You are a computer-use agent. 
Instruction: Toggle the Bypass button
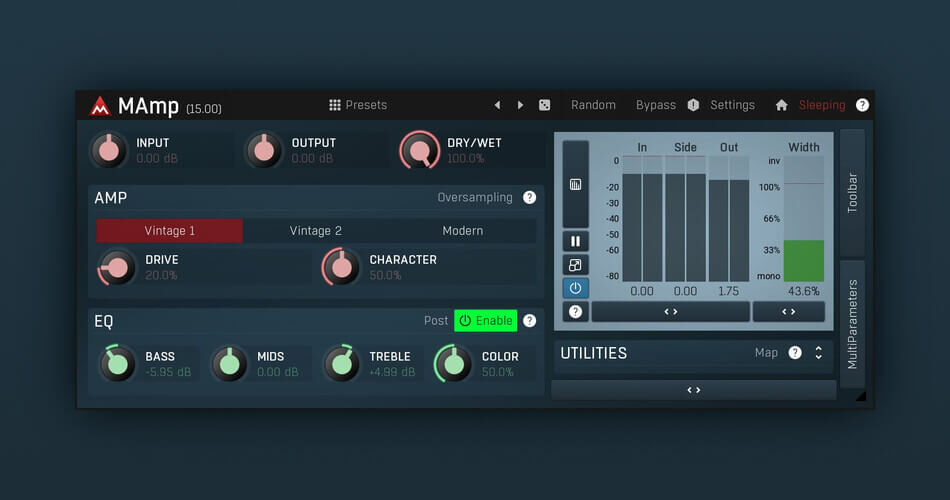(x=655, y=105)
